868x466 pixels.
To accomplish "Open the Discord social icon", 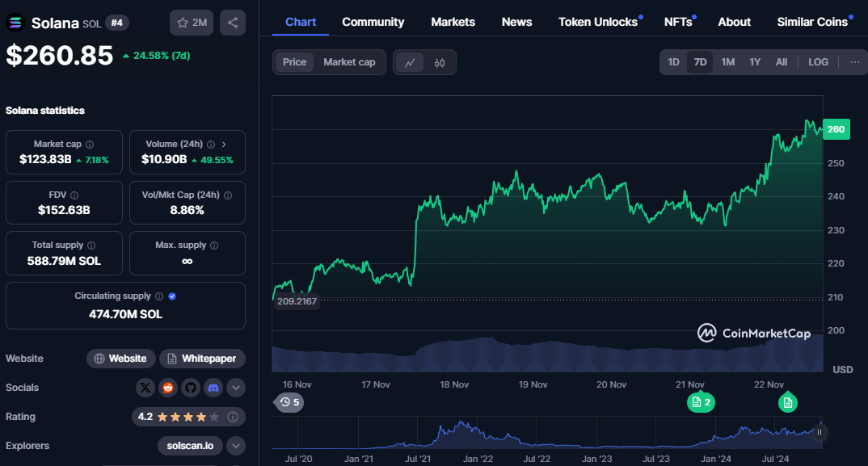I will [x=213, y=388].
